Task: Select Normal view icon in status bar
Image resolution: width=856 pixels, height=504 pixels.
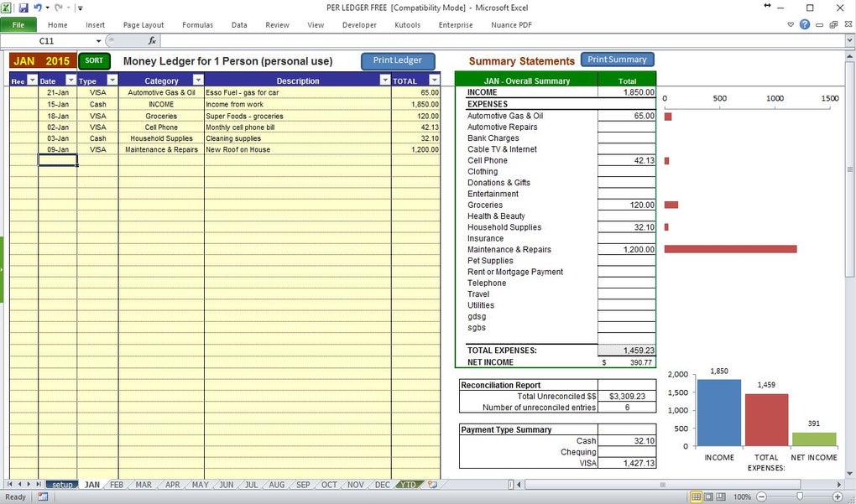Action: point(696,497)
